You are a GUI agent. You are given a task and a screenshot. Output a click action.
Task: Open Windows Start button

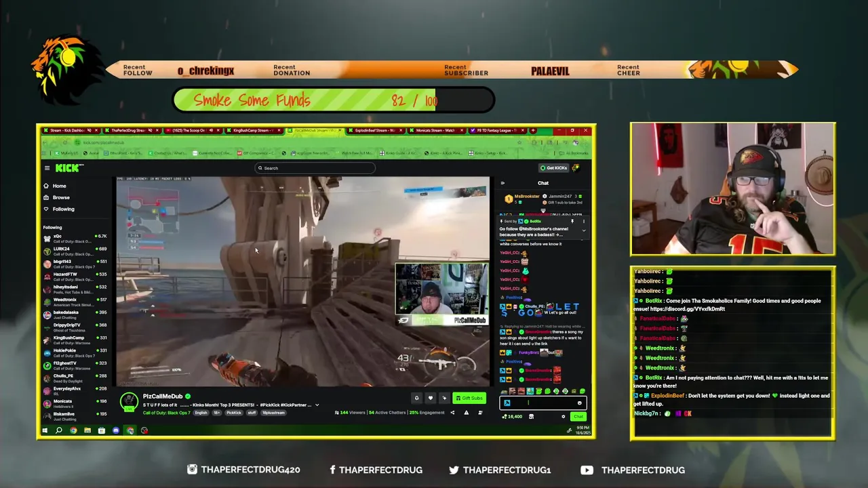(x=45, y=430)
